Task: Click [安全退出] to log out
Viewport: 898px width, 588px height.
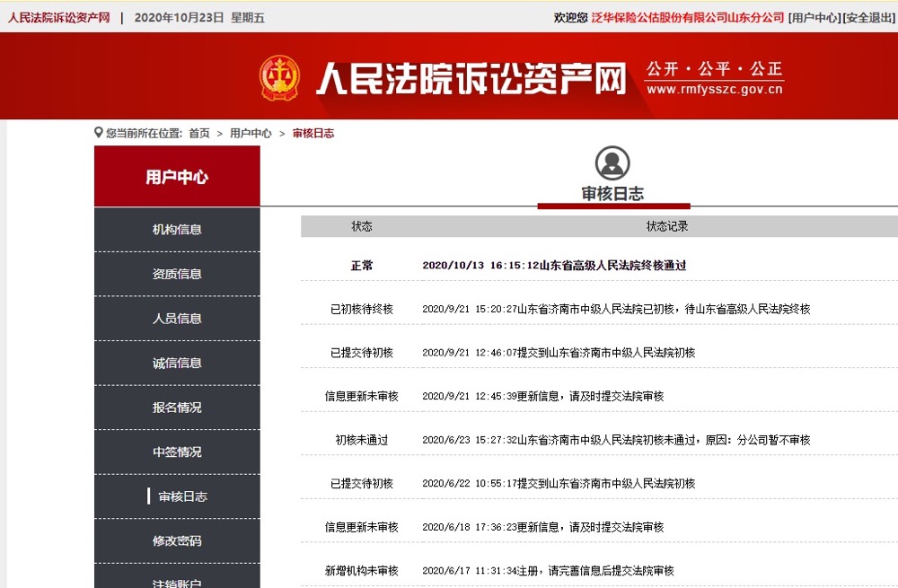Action: 868,18
